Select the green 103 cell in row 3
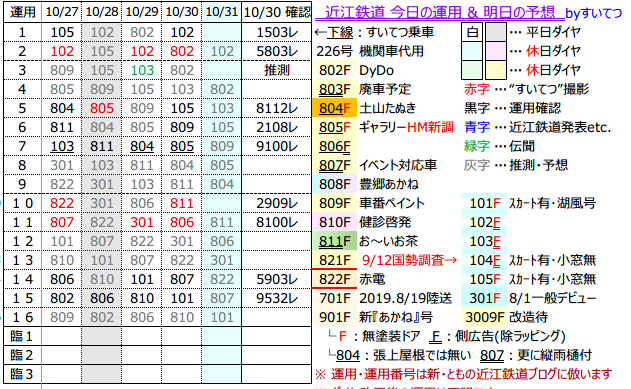Image resolution: width=631 pixels, height=389 pixels. pos(142,70)
